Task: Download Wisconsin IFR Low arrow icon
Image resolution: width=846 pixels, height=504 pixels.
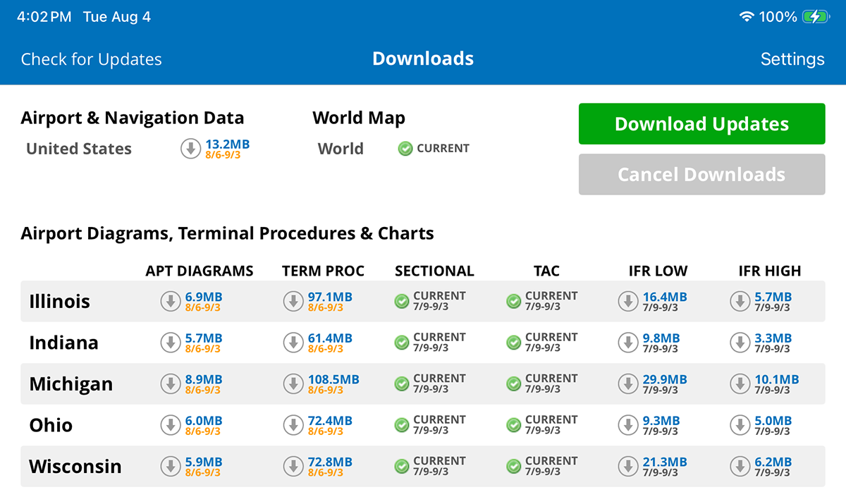Action: coord(628,467)
